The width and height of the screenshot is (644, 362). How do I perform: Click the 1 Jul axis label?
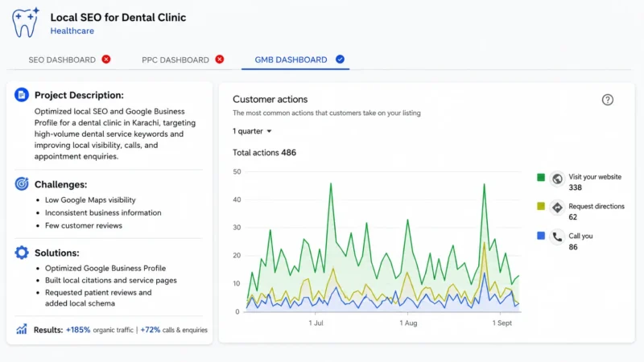click(x=316, y=323)
